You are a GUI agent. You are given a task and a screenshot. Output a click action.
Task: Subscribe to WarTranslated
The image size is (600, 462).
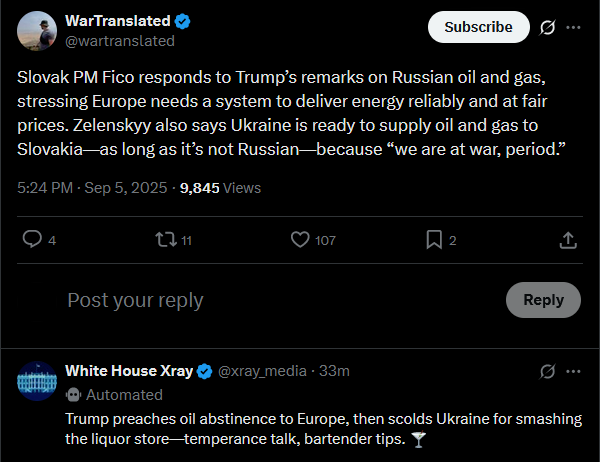[x=478, y=27]
